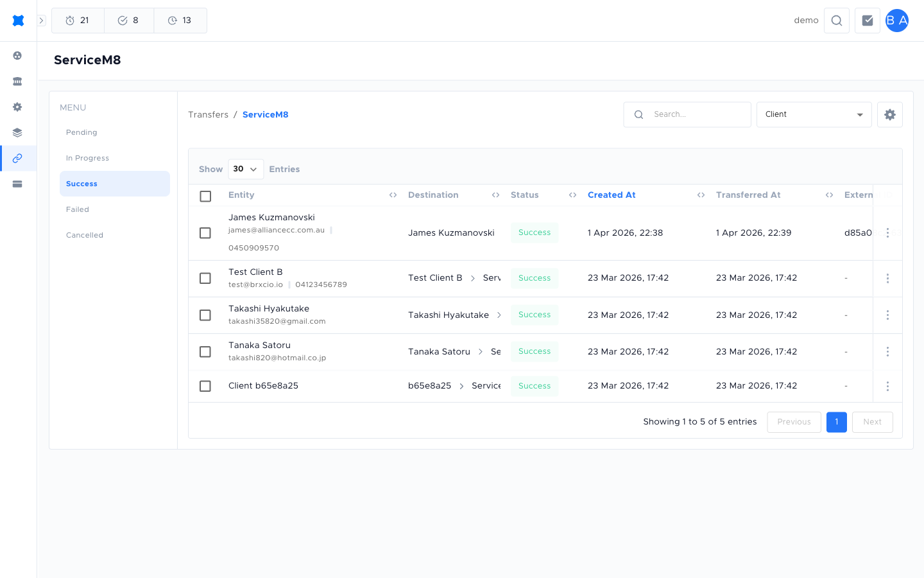
Task: Open the bank building icon in sidebar
Action: pos(17,82)
